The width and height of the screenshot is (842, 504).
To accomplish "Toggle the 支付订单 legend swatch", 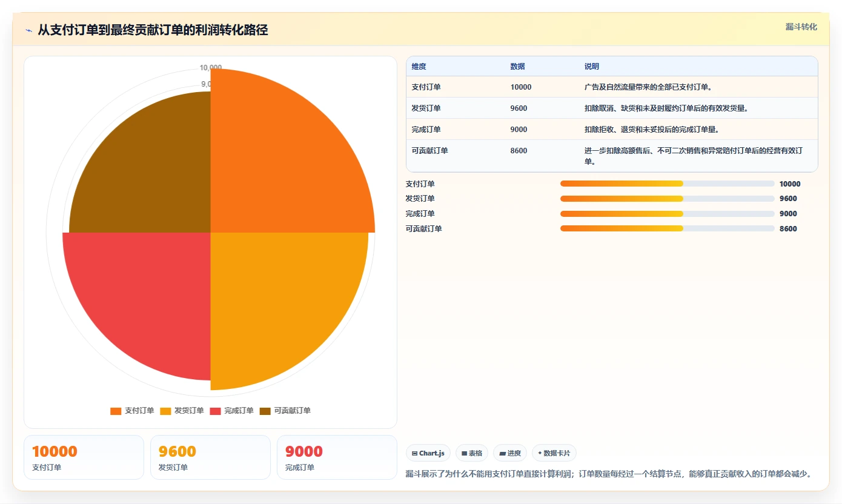I will pos(116,411).
